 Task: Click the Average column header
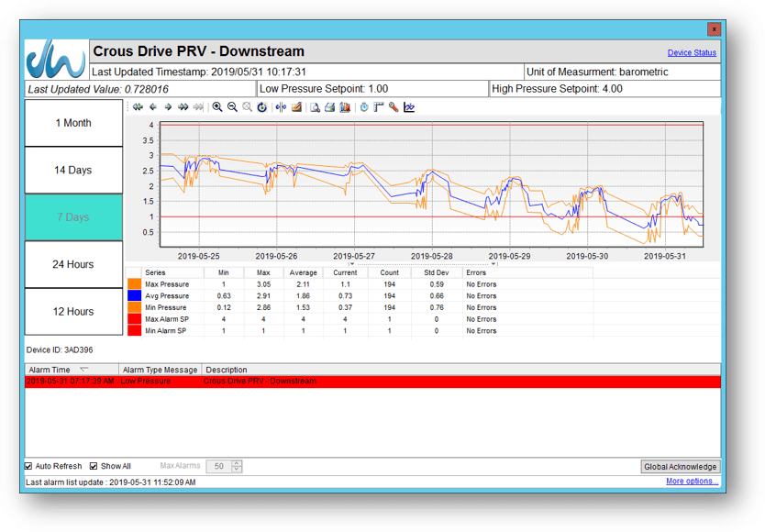[303, 272]
